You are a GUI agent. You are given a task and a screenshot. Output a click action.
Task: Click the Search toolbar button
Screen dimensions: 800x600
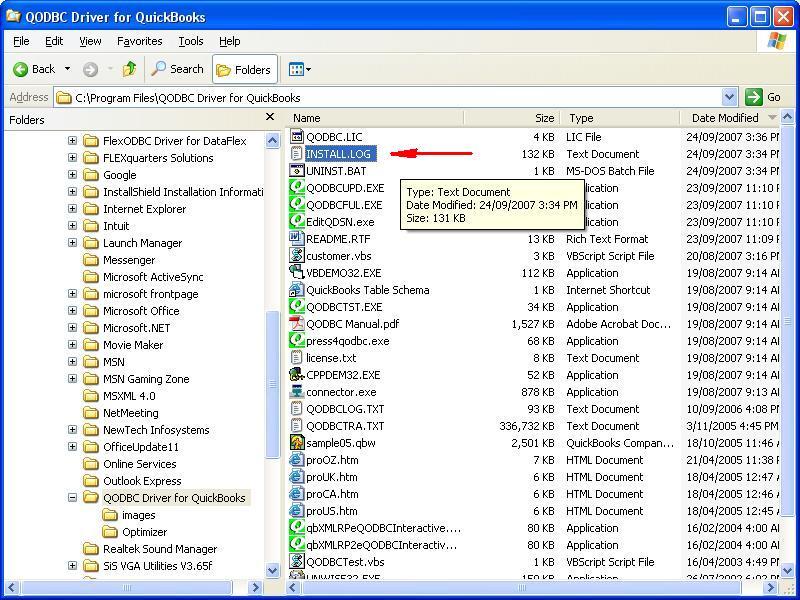[x=177, y=69]
